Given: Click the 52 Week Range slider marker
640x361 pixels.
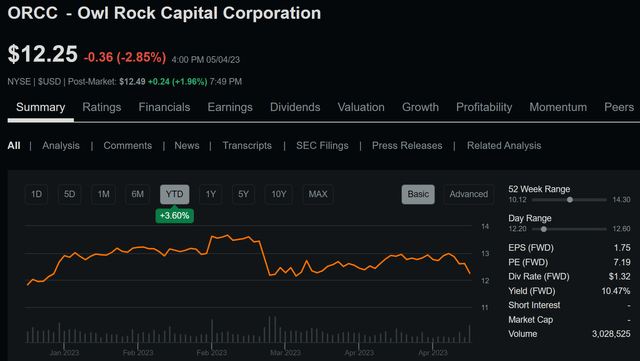Looking at the screenshot, I should [570, 200].
